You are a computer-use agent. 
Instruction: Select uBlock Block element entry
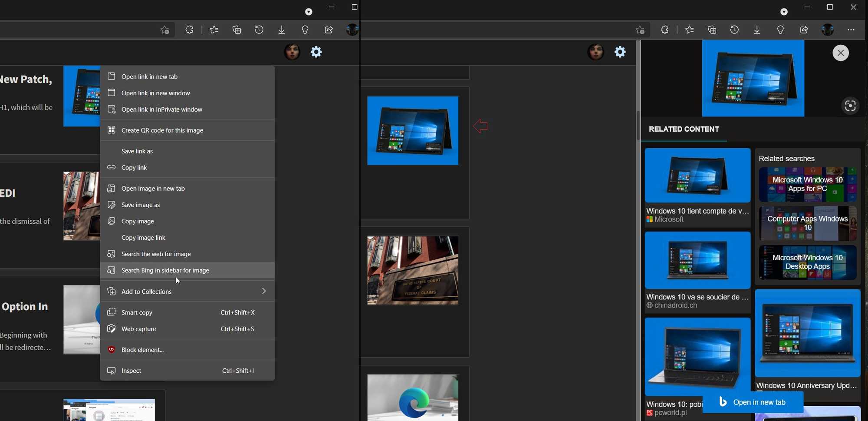click(x=187, y=350)
